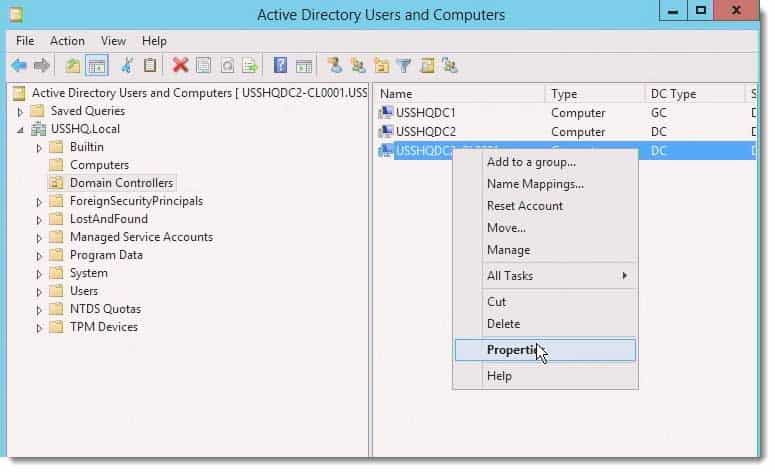Click the Create new user icon

335,66
